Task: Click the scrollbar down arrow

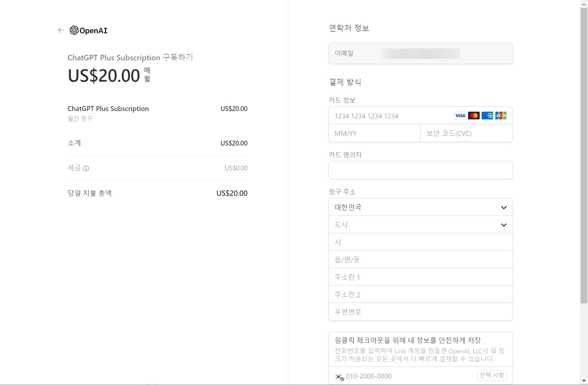Action: pos(584,381)
